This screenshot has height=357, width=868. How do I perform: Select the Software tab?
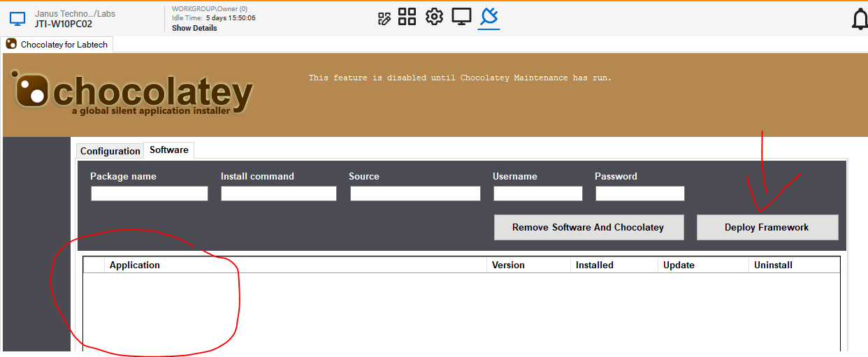pos(168,150)
